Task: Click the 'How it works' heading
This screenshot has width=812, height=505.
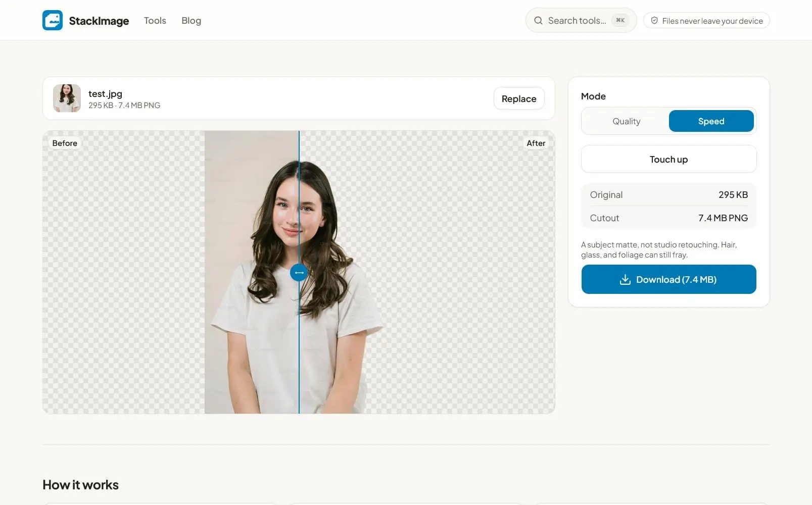Action: [x=80, y=485]
